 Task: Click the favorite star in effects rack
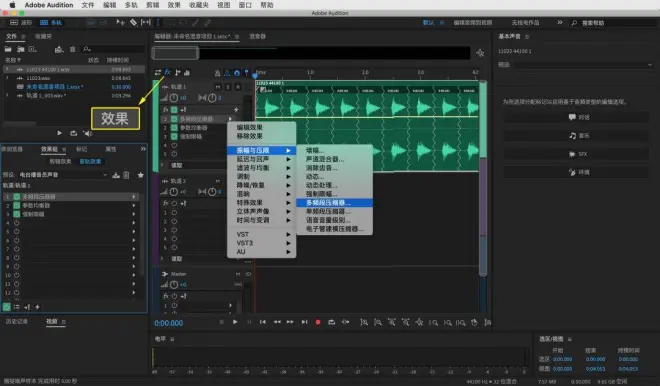pyautogui.click(x=141, y=175)
